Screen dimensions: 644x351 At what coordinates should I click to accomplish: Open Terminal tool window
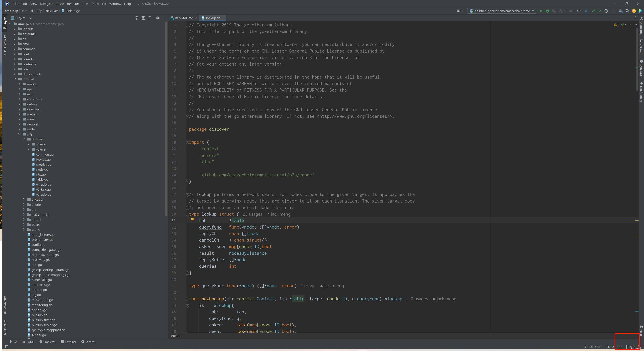point(68,342)
